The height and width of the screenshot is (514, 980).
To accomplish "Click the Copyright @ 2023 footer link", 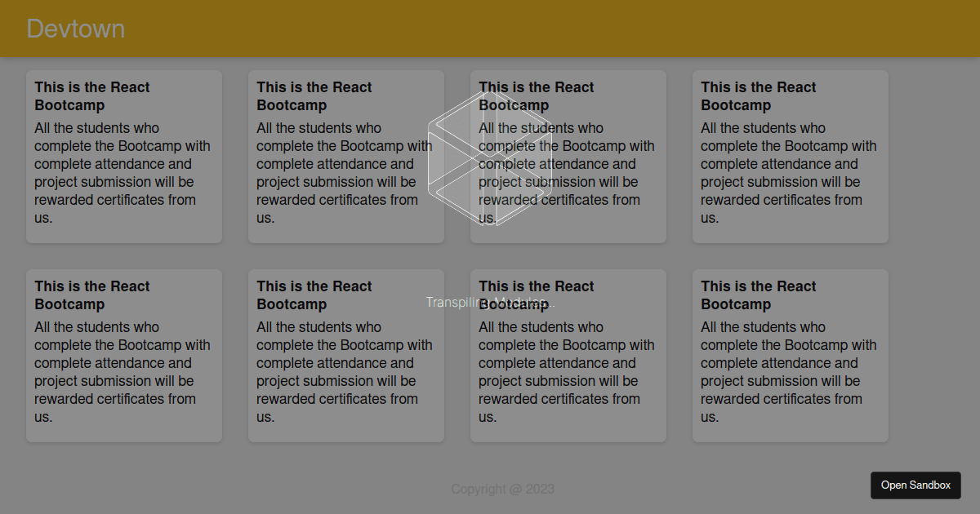I will coord(503,489).
